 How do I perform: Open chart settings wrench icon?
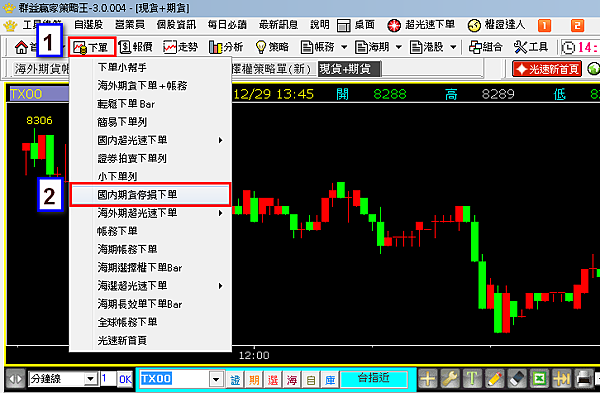450,379
